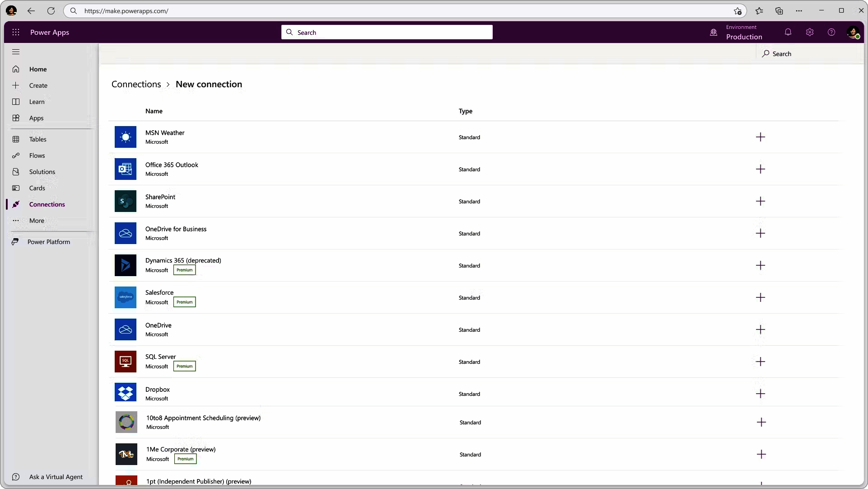Add MSN Weather connection with plus icon
The image size is (868, 489).
[761, 137]
